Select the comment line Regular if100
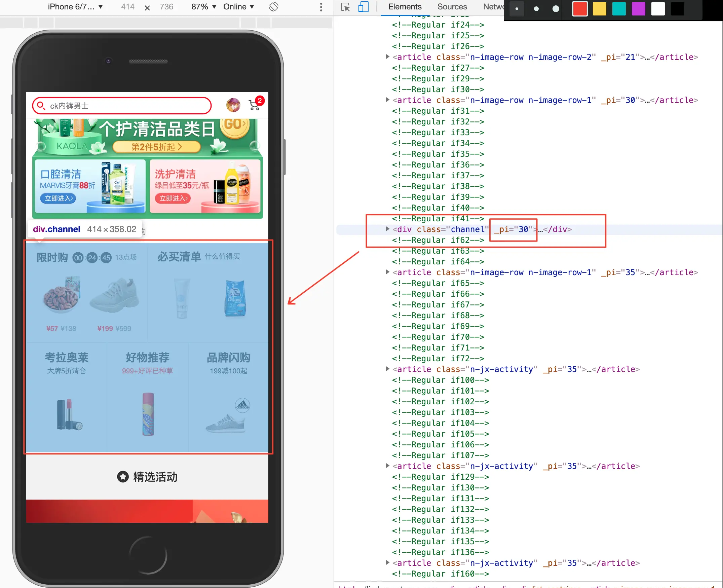 [440, 380]
